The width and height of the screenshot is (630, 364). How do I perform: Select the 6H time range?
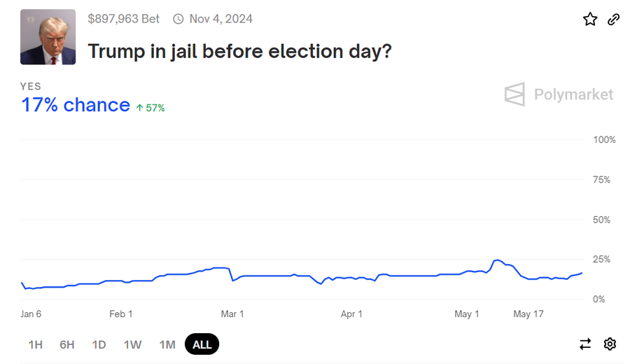tap(67, 344)
